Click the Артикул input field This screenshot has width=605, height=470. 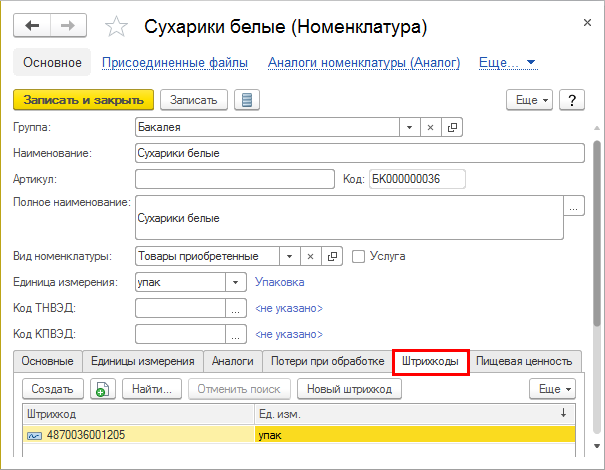tap(233, 179)
